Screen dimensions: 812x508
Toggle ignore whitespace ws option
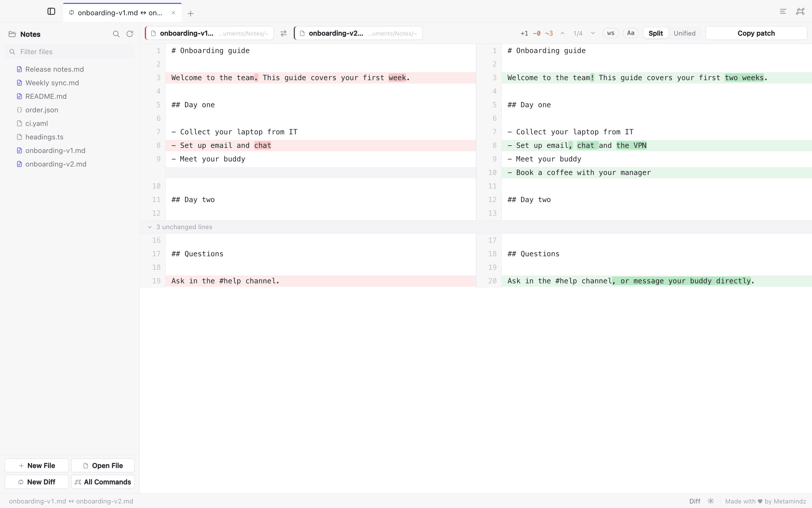click(611, 33)
